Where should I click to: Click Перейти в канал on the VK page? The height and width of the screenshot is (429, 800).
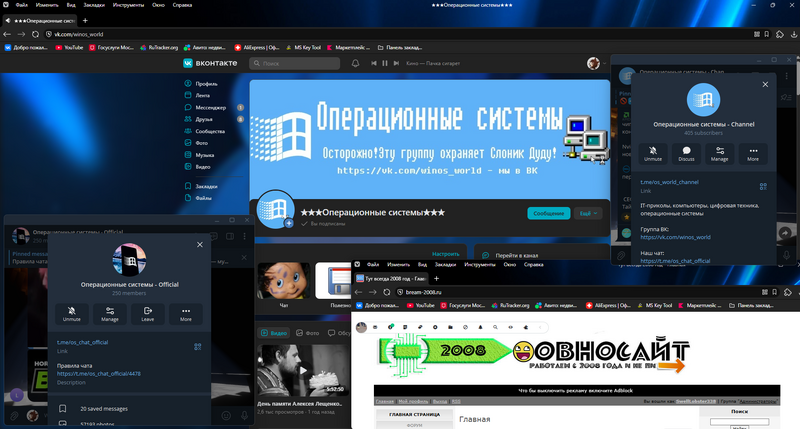point(516,255)
